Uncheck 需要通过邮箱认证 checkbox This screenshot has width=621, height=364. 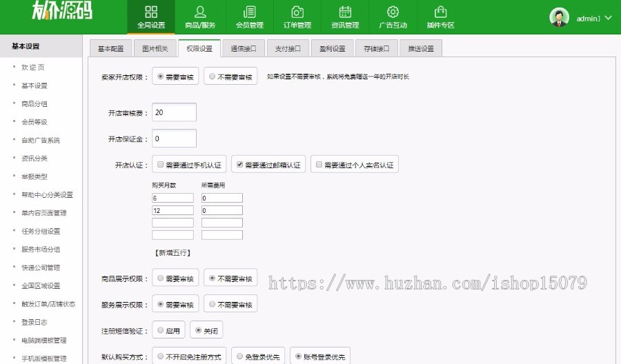(239, 165)
